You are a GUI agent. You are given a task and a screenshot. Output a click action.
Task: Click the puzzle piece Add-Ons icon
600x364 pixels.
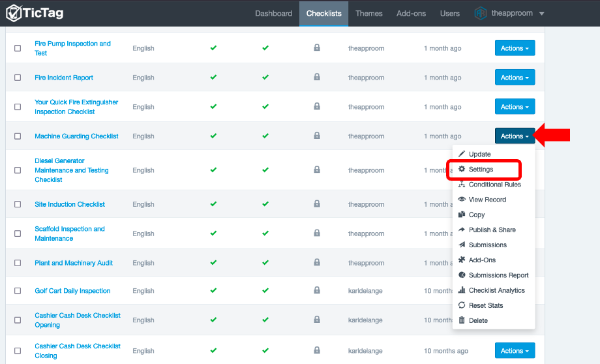tap(462, 260)
